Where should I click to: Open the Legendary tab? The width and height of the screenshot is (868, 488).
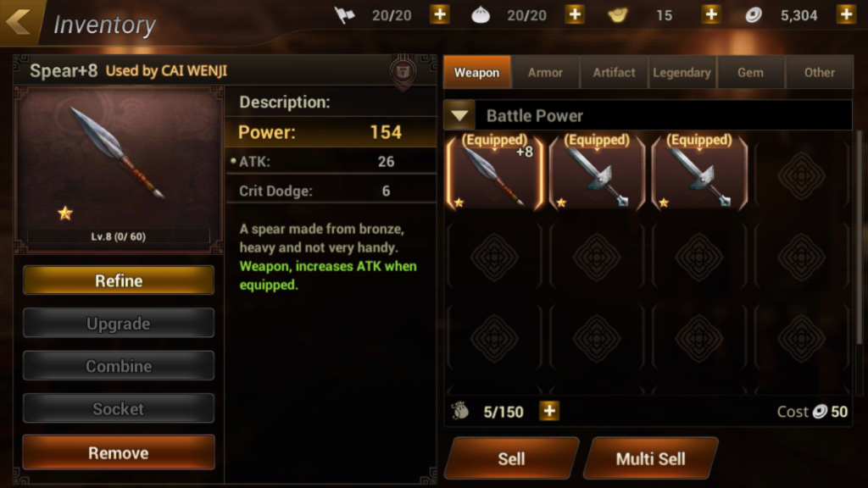tap(682, 73)
